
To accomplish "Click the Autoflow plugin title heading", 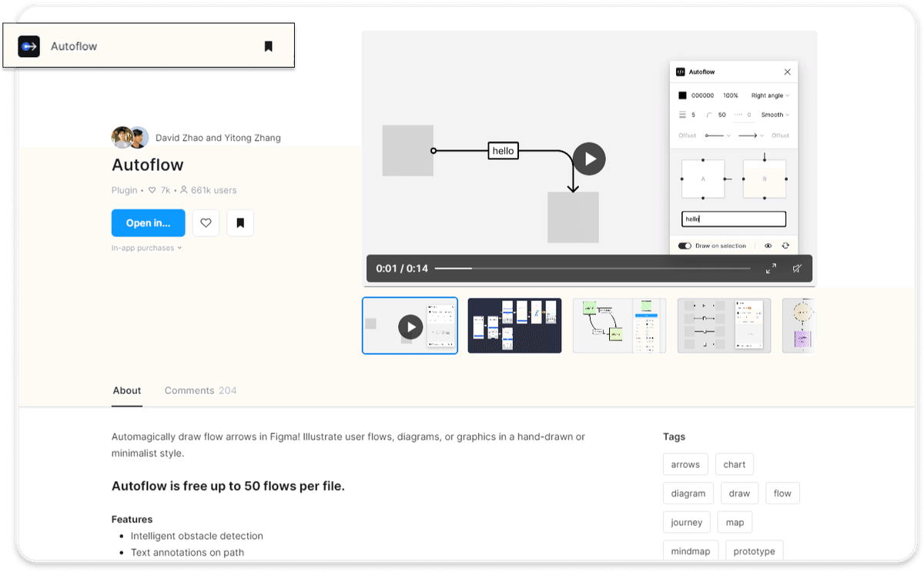I will click(148, 165).
